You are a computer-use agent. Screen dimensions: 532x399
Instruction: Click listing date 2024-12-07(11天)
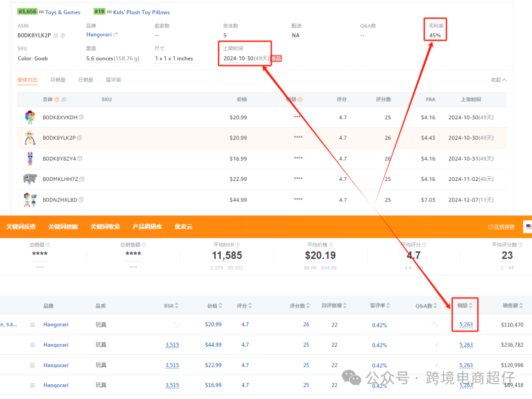point(471,200)
